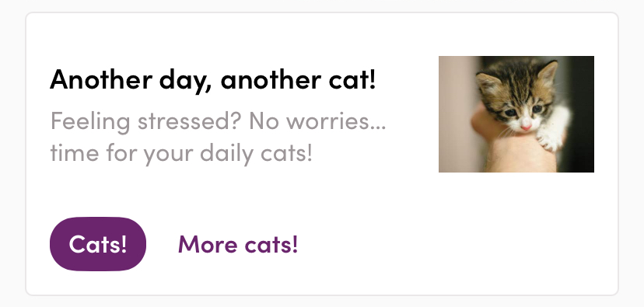The height and width of the screenshot is (307, 644).
Task: Click the kitten's eyes in the image
Action: point(523,111)
